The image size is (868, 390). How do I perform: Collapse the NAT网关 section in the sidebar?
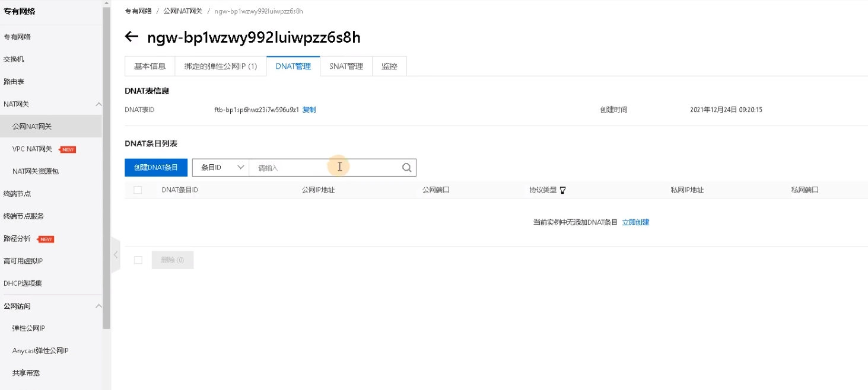pyautogui.click(x=98, y=104)
